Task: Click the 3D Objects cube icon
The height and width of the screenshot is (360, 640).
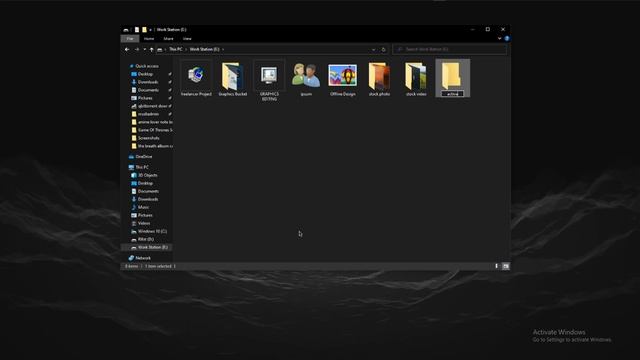Action: 134,176
